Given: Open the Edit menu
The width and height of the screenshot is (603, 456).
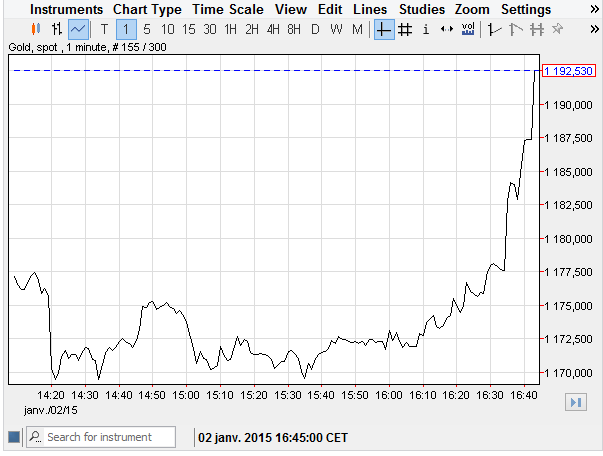Looking at the screenshot, I should pyautogui.click(x=330, y=9).
